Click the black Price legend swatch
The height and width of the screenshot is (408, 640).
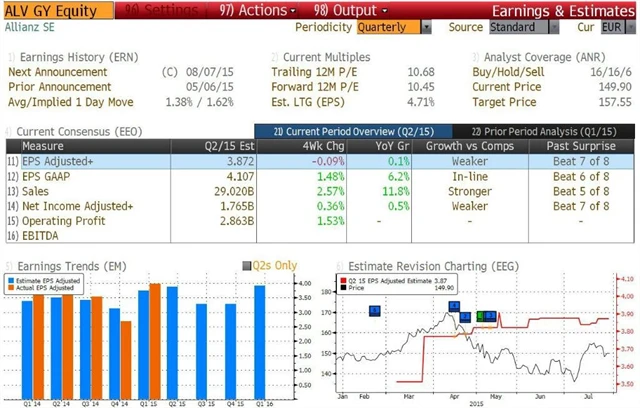[343, 288]
